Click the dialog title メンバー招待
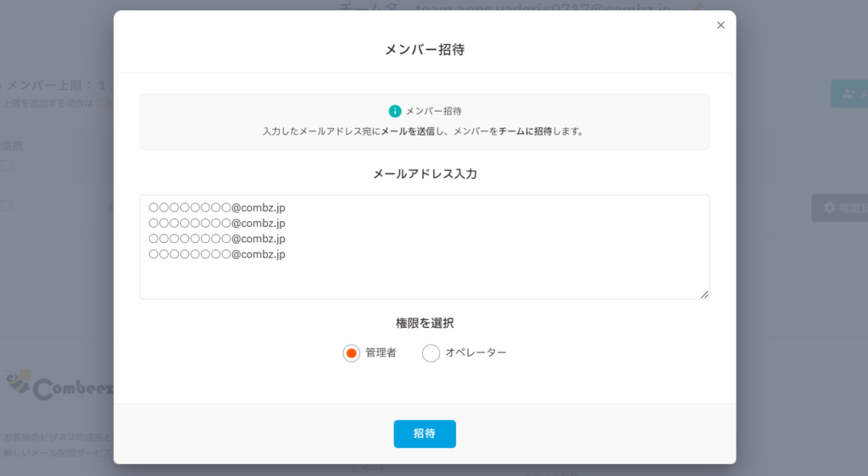 (x=425, y=50)
